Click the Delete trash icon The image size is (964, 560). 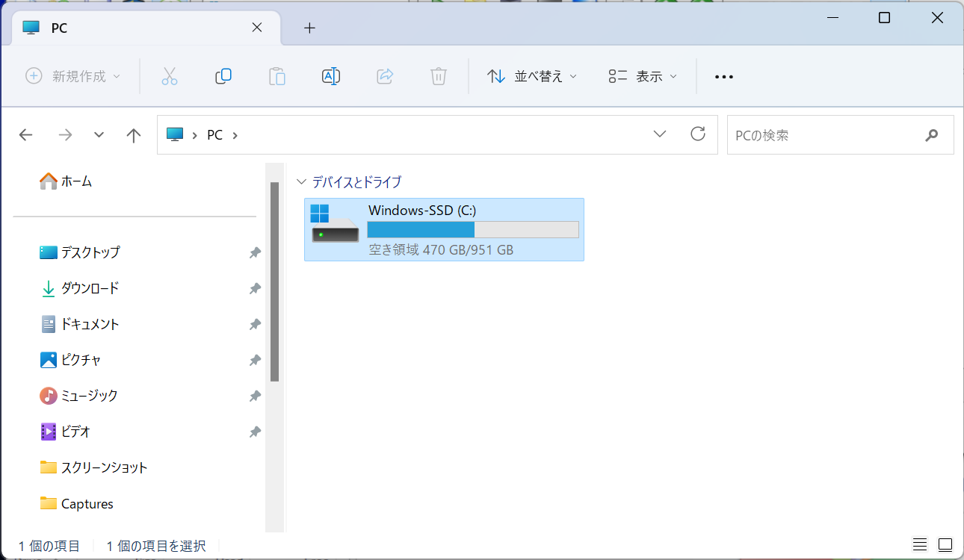439,76
